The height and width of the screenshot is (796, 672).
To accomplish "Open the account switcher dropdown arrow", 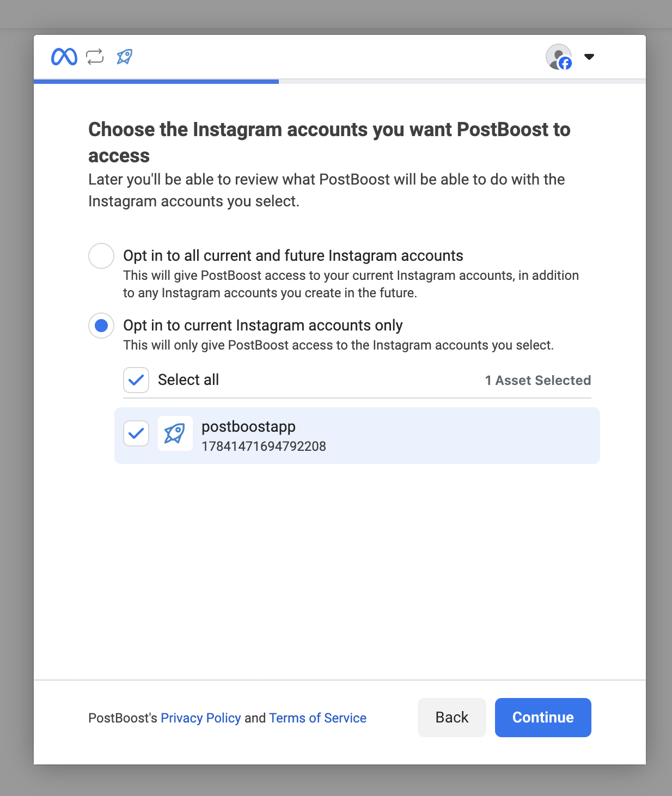I will pyautogui.click(x=589, y=57).
